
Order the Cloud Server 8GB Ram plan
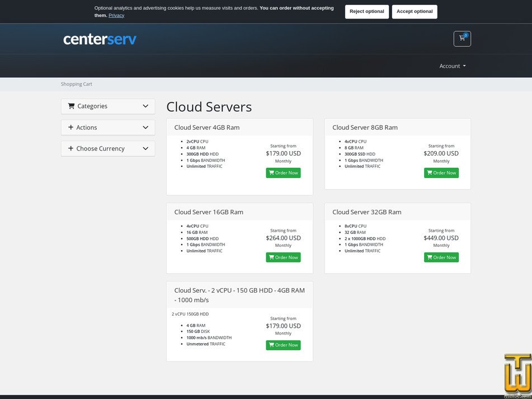(441, 173)
